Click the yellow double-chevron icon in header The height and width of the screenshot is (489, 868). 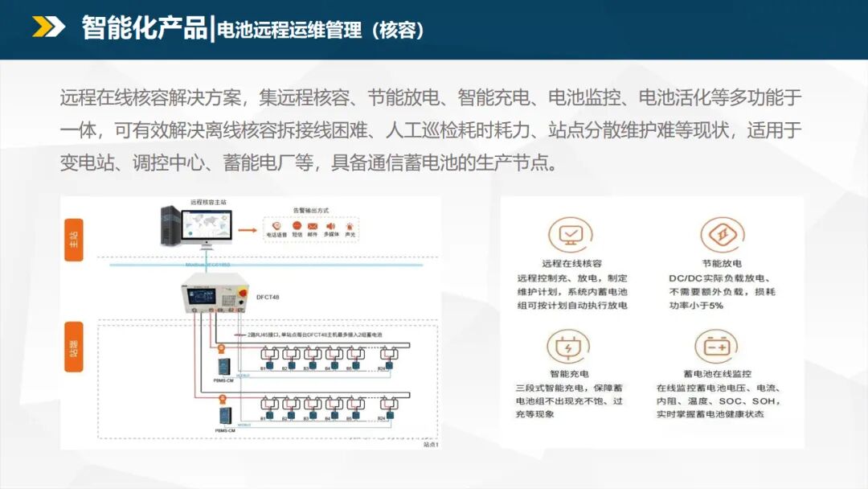pyautogui.click(x=48, y=27)
